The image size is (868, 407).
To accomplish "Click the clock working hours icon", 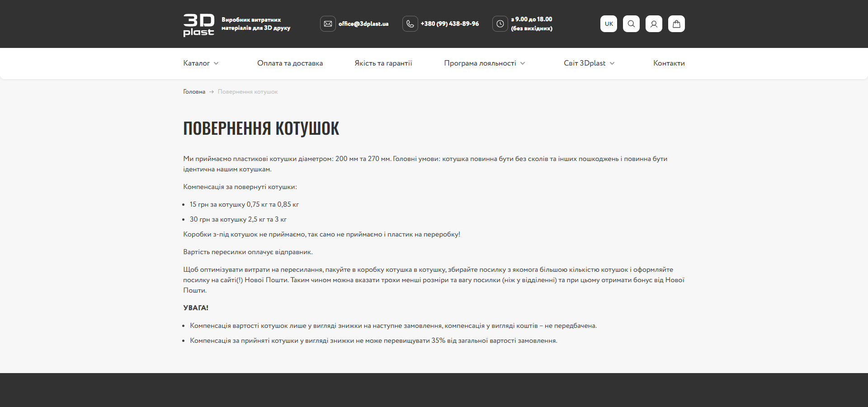I will (500, 24).
